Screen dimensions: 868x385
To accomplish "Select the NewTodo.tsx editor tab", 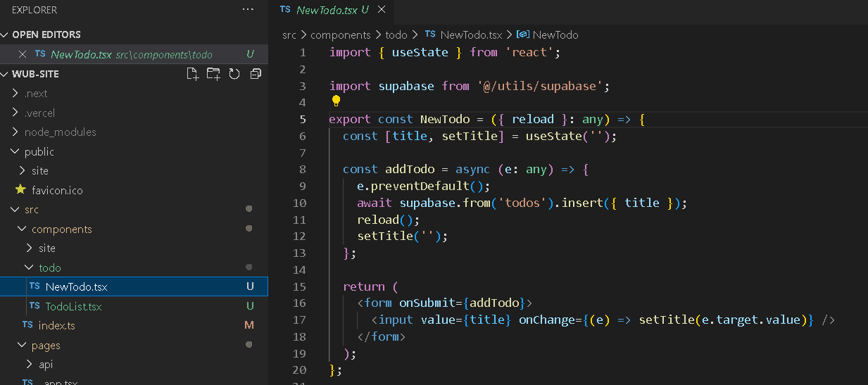I will (x=327, y=10).
